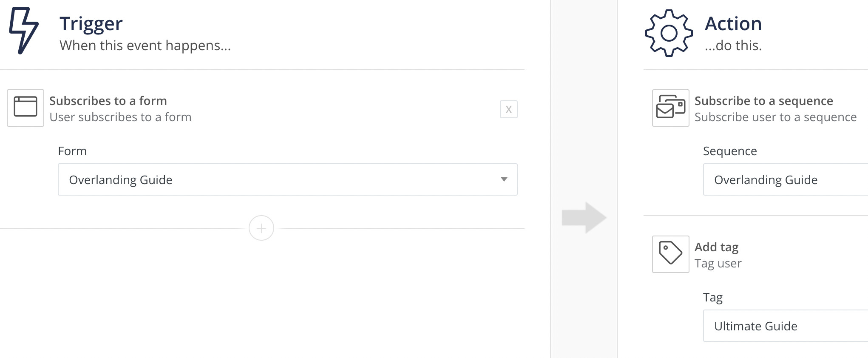Remove the trigger using the X button
Screen dimensions: 868x358
pyautogui.click(x=508, y=109)
